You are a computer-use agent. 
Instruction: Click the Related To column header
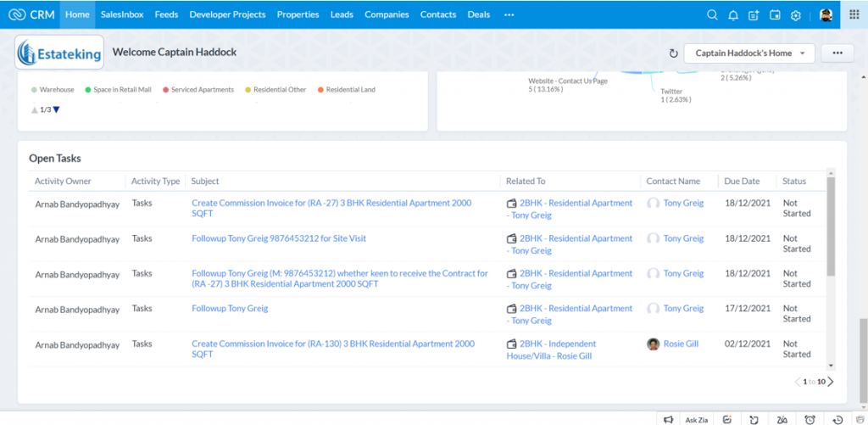[x=526, y=182]
